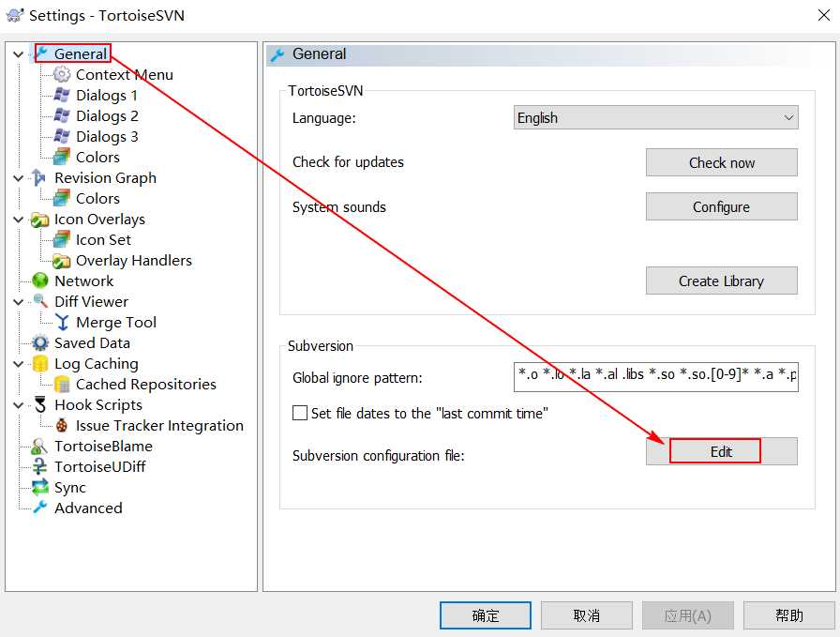This screenshot has height=637, width=840.
Task: Collapse the Icon Overlays tree node
Action: pyautogui.click(x=18, y=220)
